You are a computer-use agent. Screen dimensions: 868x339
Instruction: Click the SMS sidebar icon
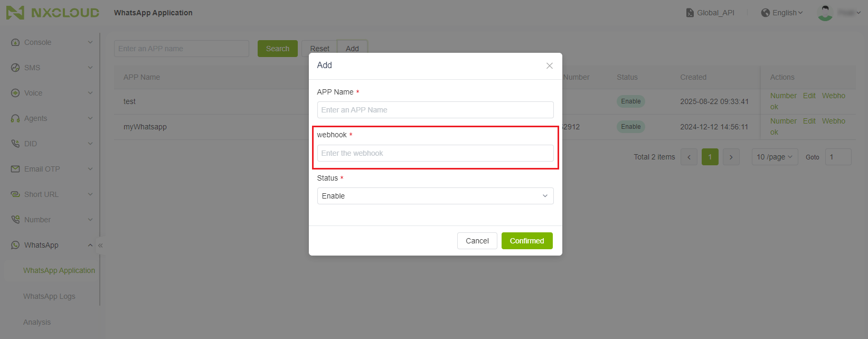15,68
